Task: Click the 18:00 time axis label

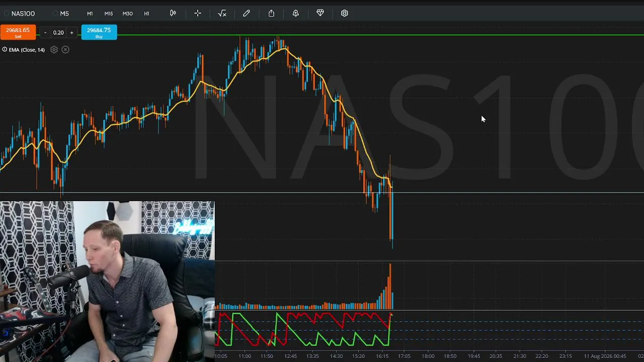Action: [x=428, y=356]
